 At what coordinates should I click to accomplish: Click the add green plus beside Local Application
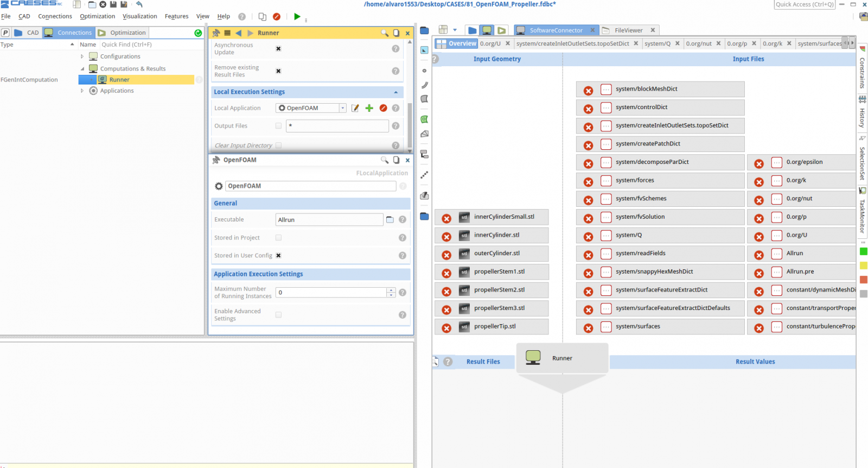click(x=369, y=108)
